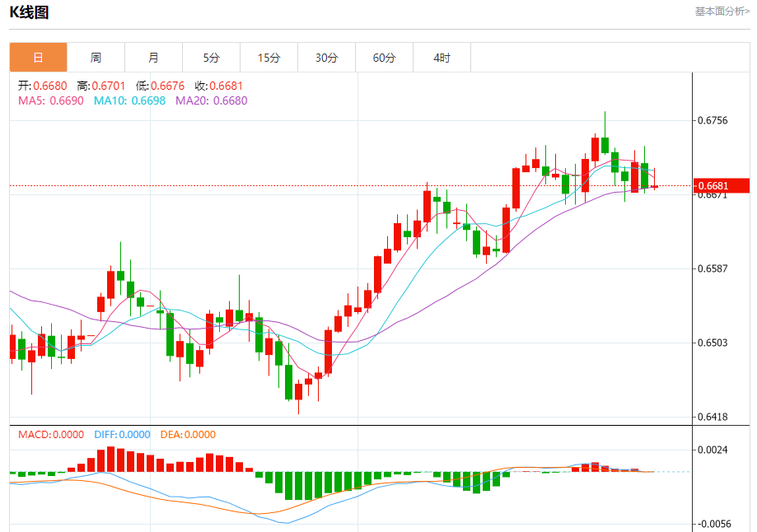This screenshot has height=532, width=757.
Task: Click the red 0.6681 current price tag
Action: pos(722,185)
